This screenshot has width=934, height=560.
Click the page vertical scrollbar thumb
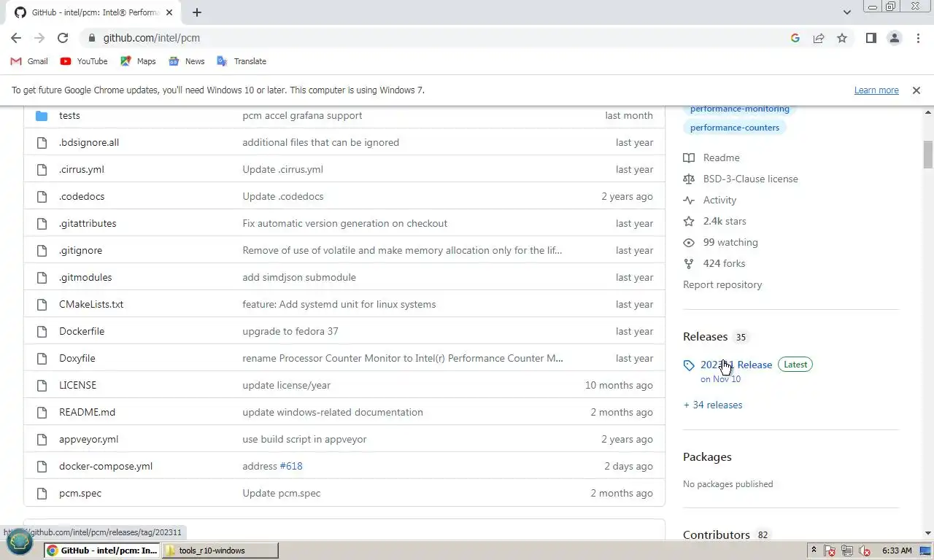[x=928, y=155]
